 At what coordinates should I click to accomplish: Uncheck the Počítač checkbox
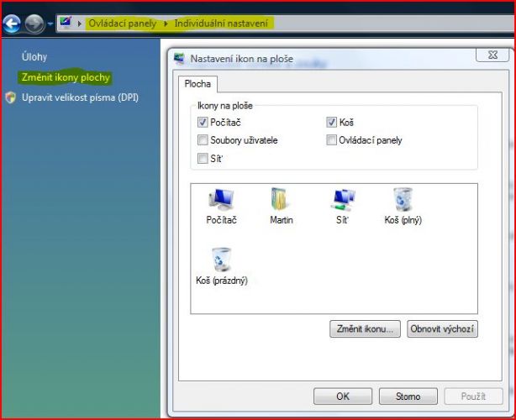[x=203, y=123]
